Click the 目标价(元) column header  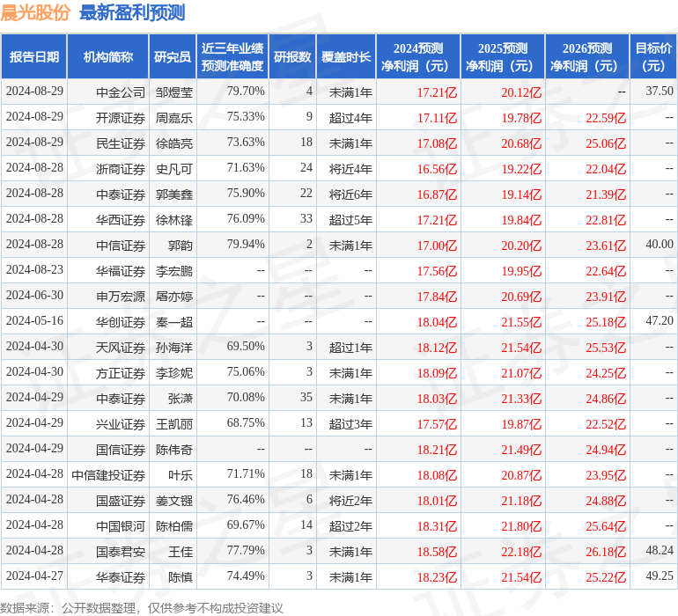click(653, 56)
